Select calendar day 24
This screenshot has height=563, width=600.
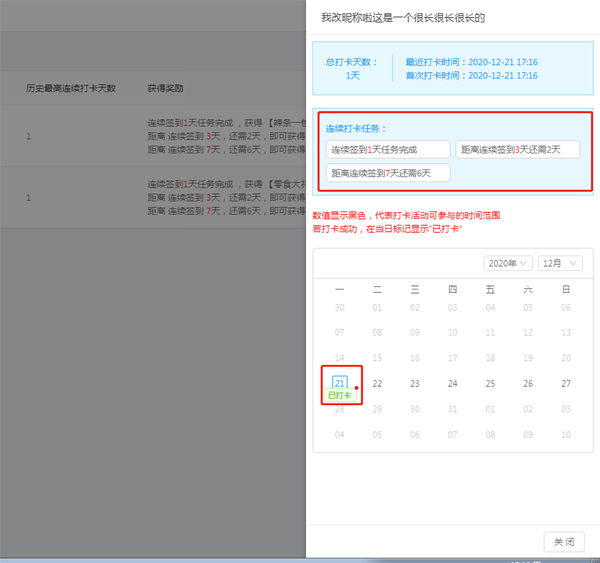coord(452,383)
